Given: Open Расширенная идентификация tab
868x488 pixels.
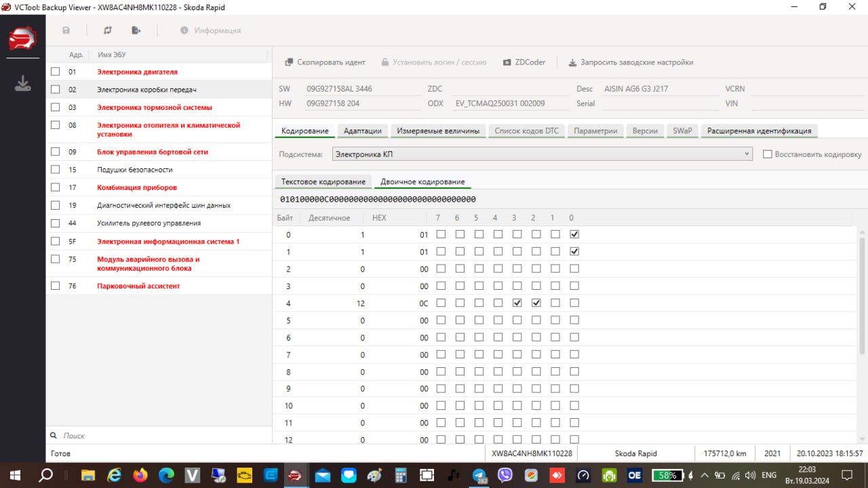Looking at the screenshot, I should (759, 131).
